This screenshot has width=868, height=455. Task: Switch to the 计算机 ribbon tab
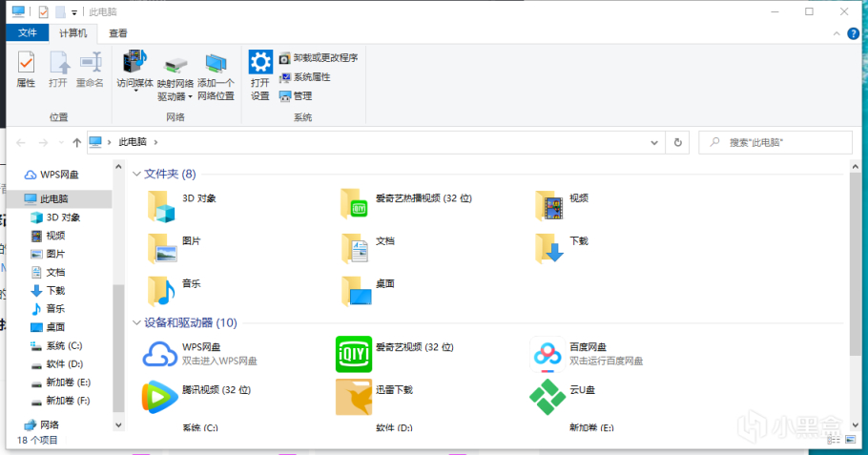click(x=73, y=33)
